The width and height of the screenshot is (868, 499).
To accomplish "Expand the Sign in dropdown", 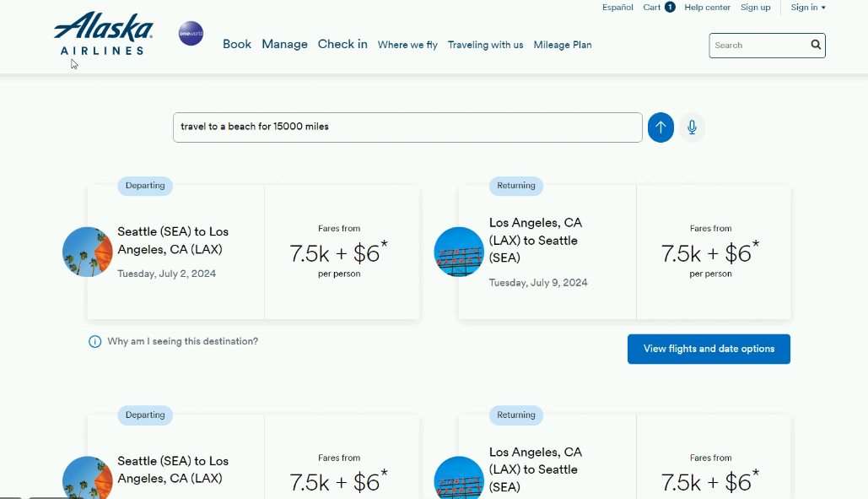I will (807, 8).
